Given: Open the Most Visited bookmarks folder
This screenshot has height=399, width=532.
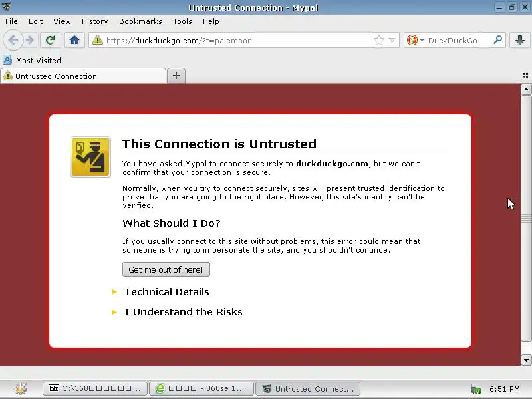Looking at the screenshot, I should click(x=32, y=60).
